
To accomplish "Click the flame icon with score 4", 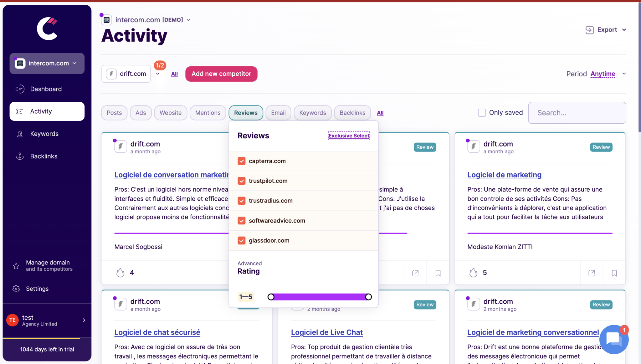I will point(120,273).
